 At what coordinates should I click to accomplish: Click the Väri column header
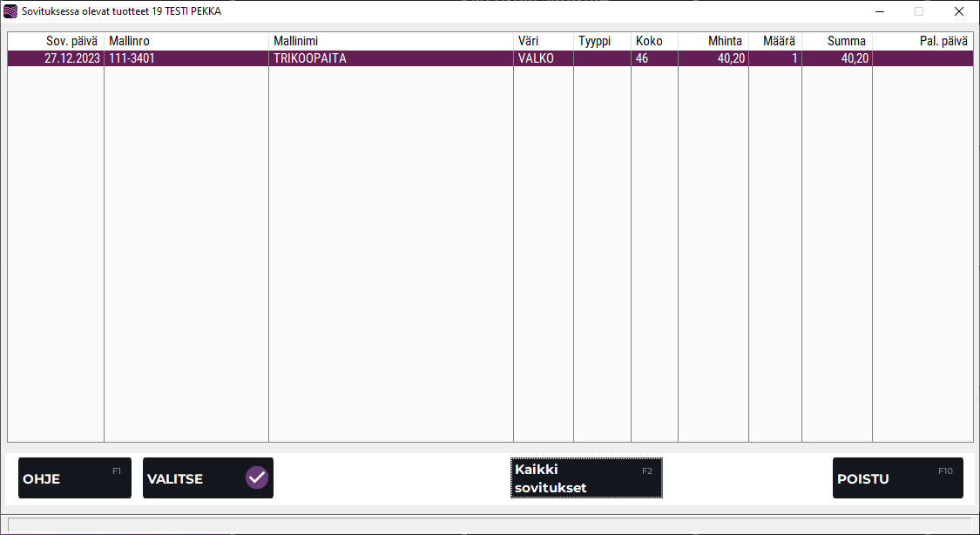point(543,41)
